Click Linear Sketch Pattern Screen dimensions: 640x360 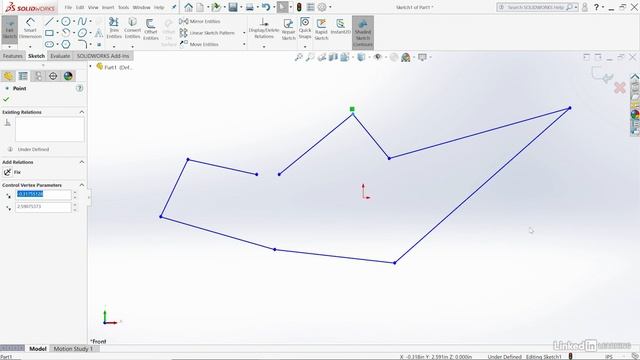coord(207,33)
